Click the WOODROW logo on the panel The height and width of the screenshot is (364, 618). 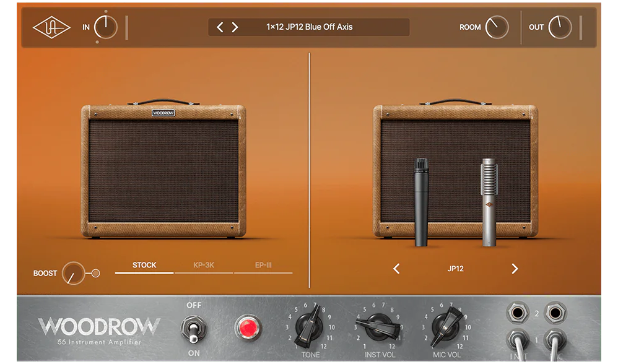pos(99,327)
